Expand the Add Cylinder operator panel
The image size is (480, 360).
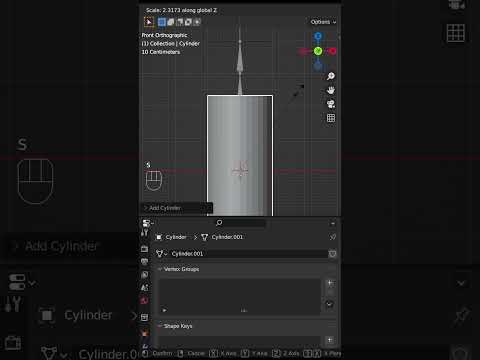click(177, 208)
